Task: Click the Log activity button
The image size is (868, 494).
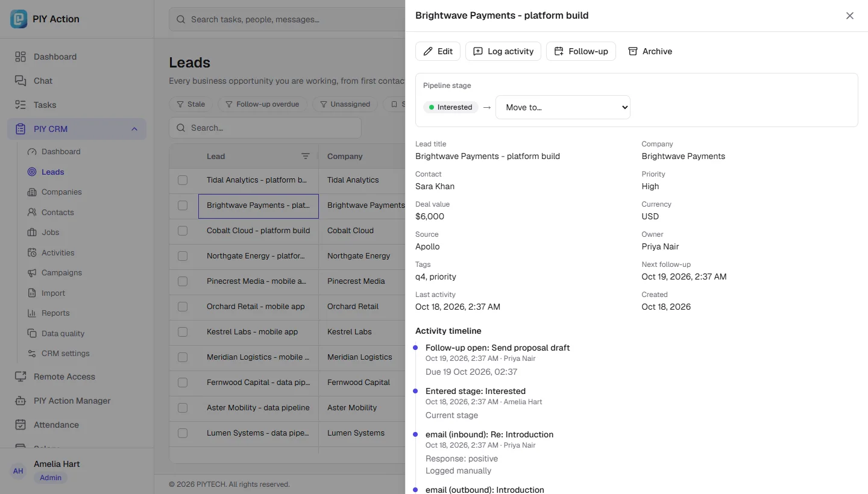Action: [x=503, y=51]
